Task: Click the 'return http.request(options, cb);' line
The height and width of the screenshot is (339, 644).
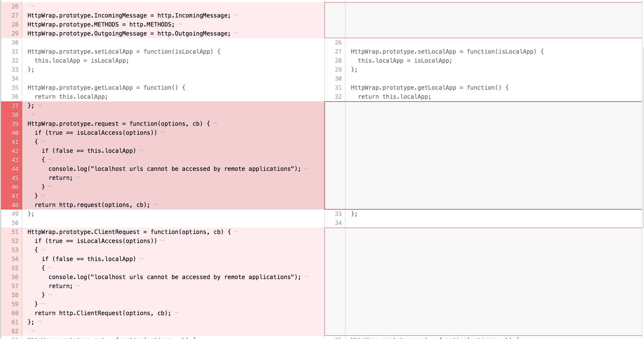Action: (92, 205)
